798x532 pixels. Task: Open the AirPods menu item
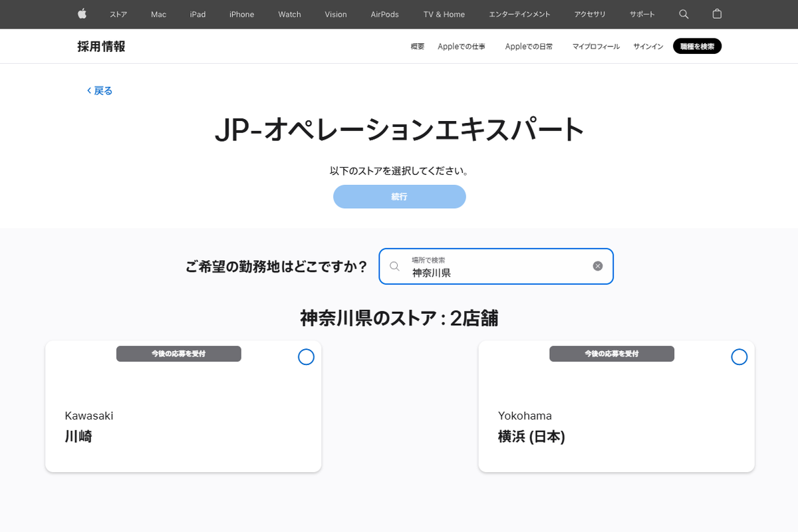[x=385, y=14]
